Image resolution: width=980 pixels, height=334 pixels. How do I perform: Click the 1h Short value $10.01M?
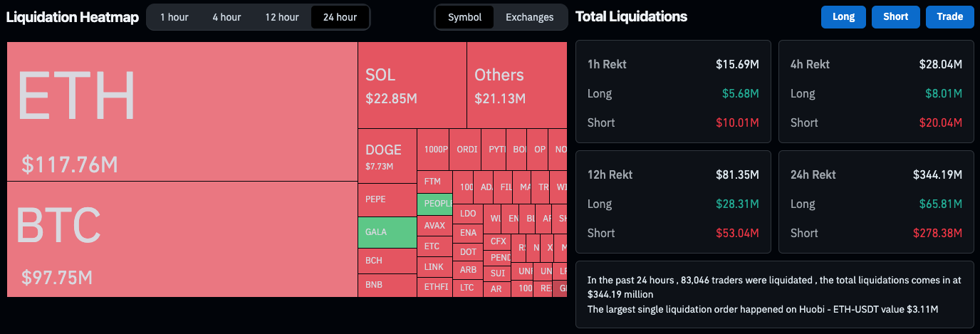[737, 122]
